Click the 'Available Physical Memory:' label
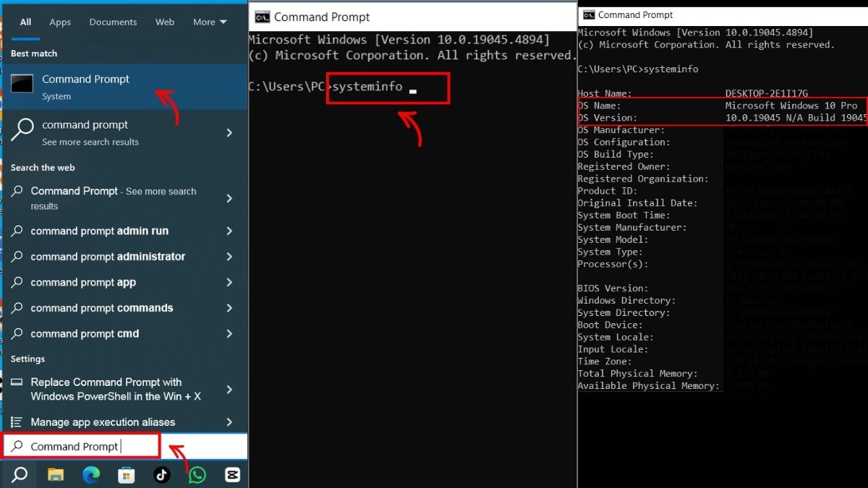 (x=649, y=386)
